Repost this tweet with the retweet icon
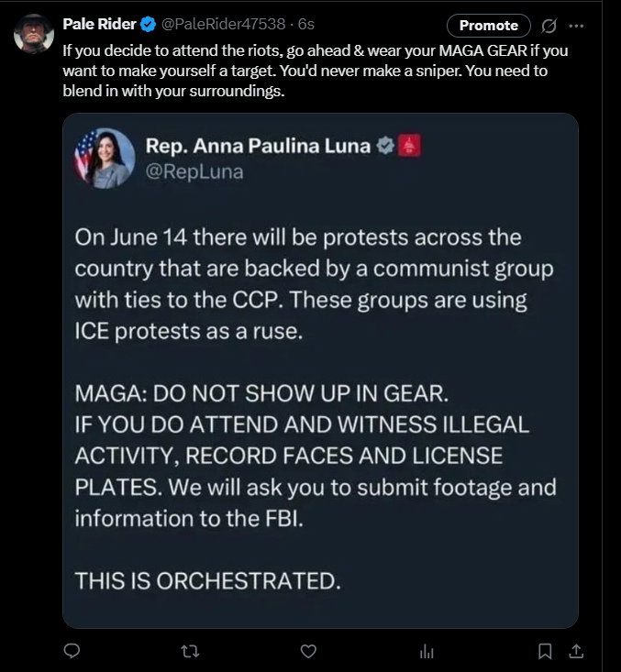The height and width of the screenshot is (672, 621). (x=190, y=652)
